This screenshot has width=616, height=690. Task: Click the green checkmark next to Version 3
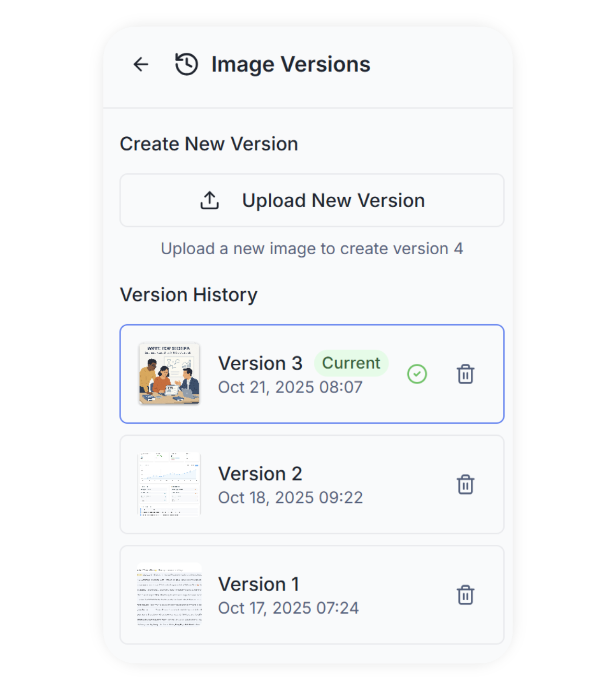coord(417,374)
